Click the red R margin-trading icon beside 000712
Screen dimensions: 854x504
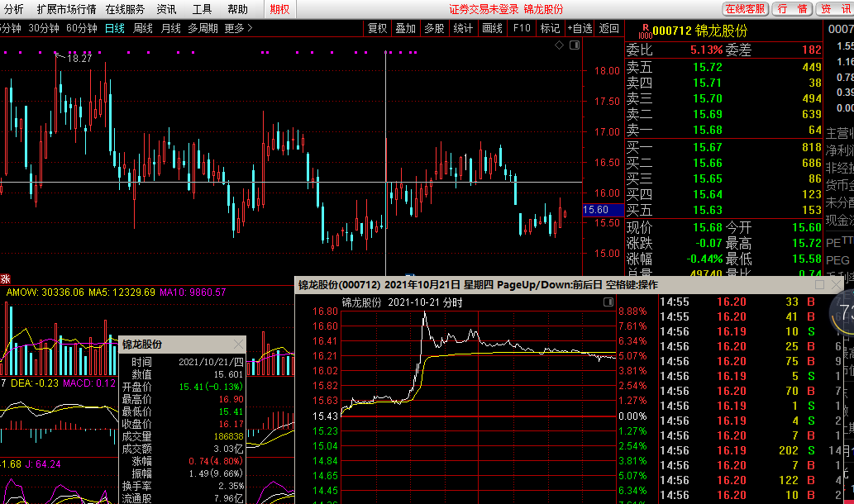coord(645,31)
